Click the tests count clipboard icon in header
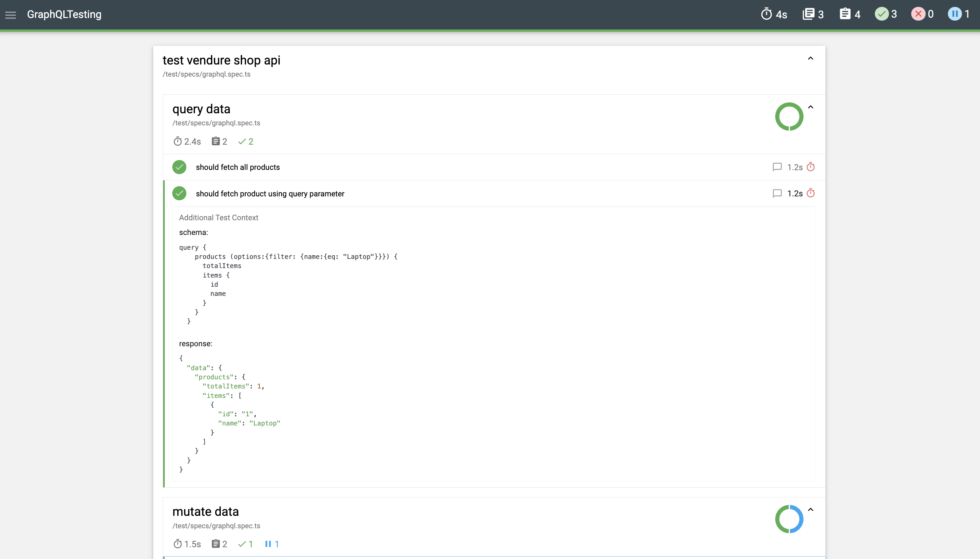Viewport: 980px width, 559px height. (845, 14)
